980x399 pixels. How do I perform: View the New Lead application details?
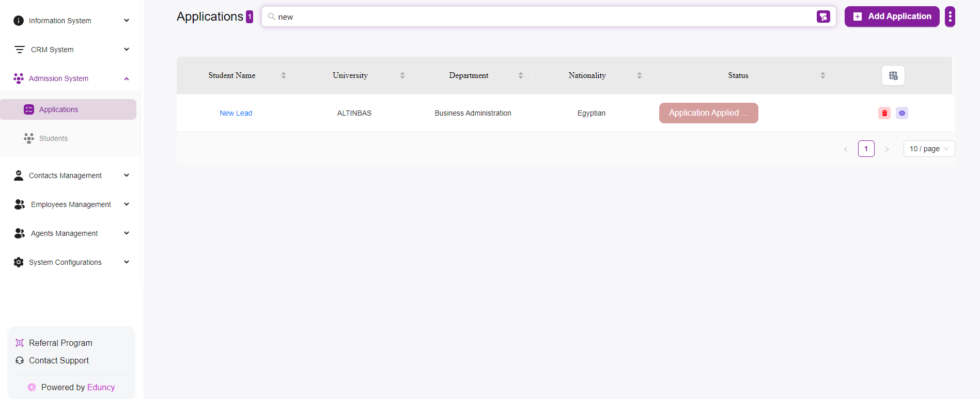[901, 113]
